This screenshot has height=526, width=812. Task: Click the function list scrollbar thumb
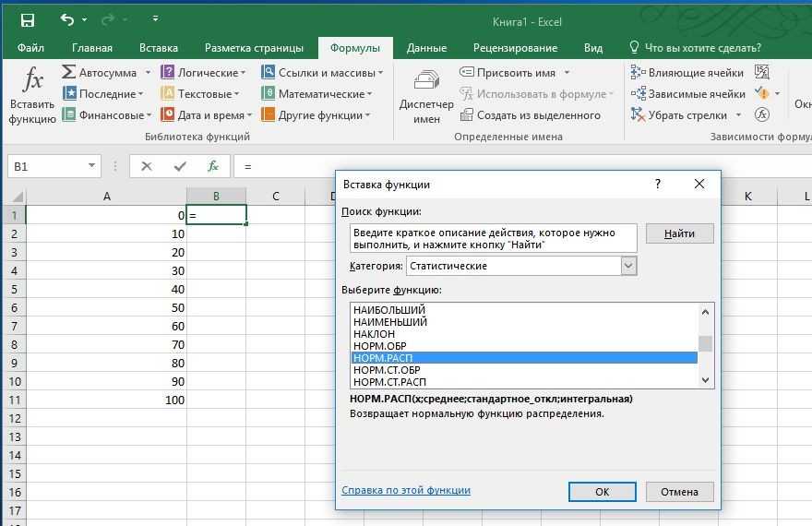point(705,343)
